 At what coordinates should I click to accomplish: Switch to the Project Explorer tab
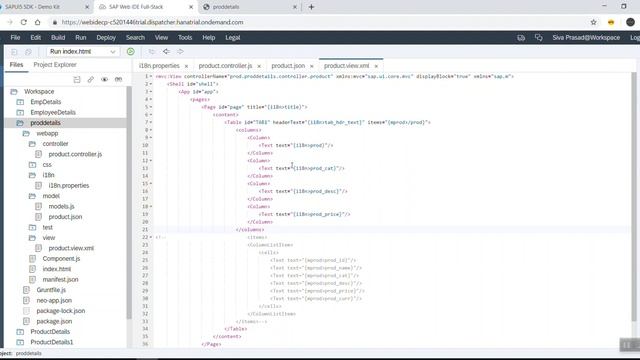[x=55, y=65]
